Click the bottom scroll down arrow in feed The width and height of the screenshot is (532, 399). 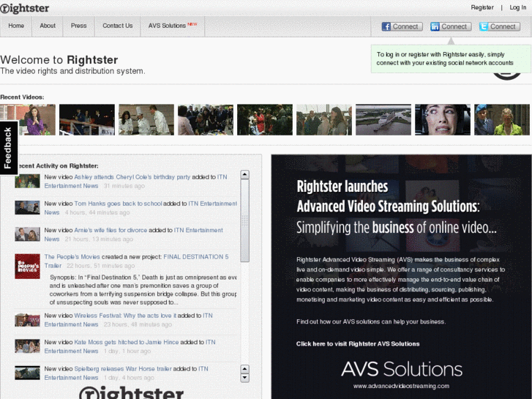pos(244,378)
